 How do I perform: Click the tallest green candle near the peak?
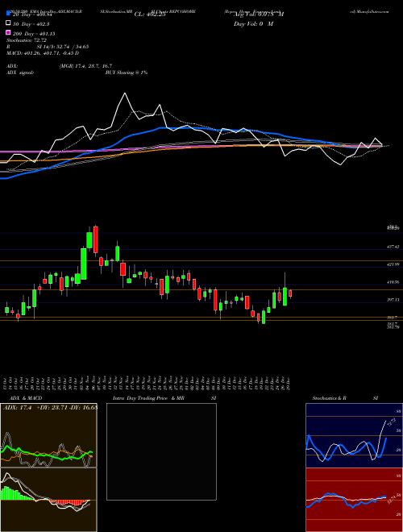84,264
